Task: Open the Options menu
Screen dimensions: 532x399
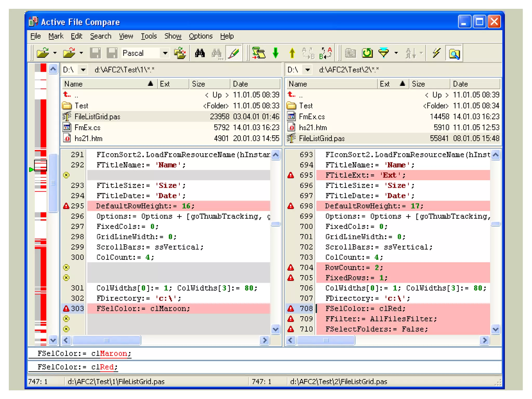Action: [200, 36]
